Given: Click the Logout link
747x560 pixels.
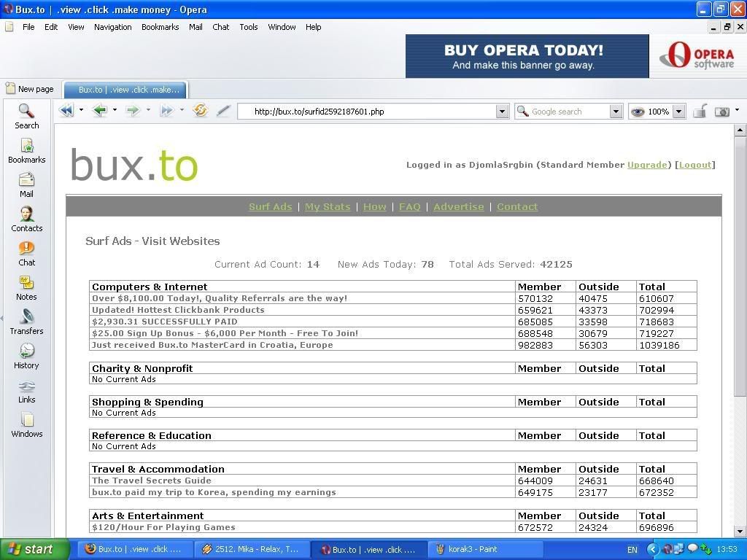Looking at the screenshot, I should 695,165.
